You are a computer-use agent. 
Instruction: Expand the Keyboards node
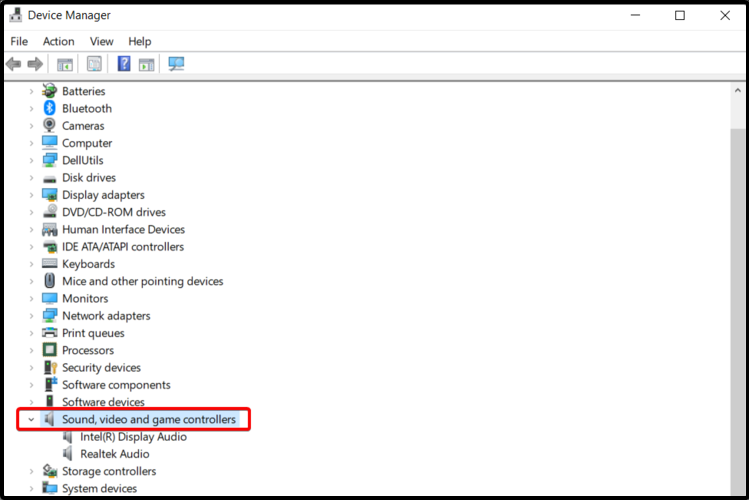32,264
